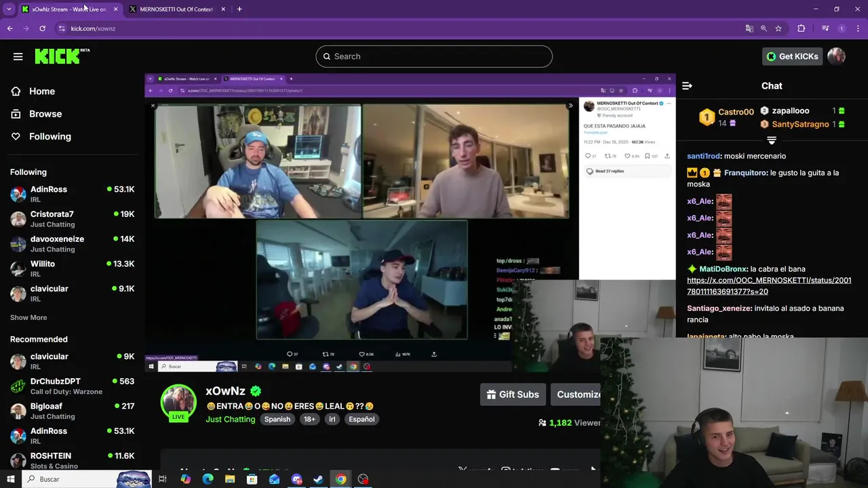Open the Extensions puzzle icon
Screen dimensions: 868x488
click(x=802, y=28)
